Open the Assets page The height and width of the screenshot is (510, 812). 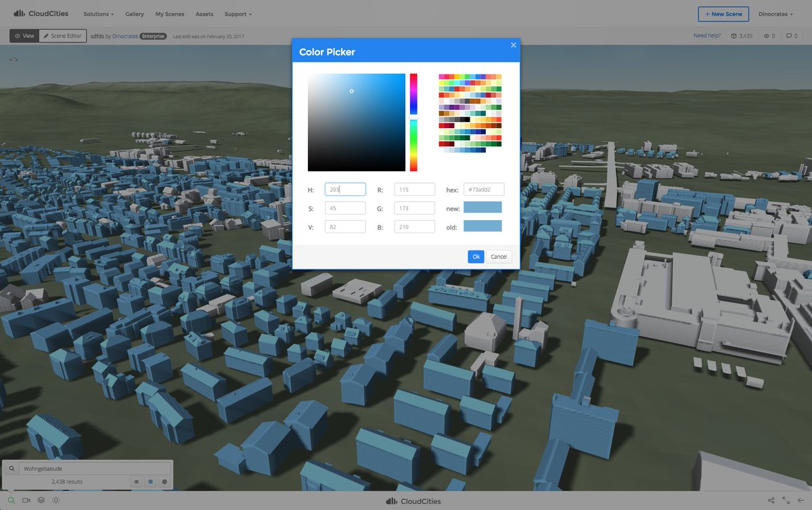pyautogui.click(x=204, y=14)
